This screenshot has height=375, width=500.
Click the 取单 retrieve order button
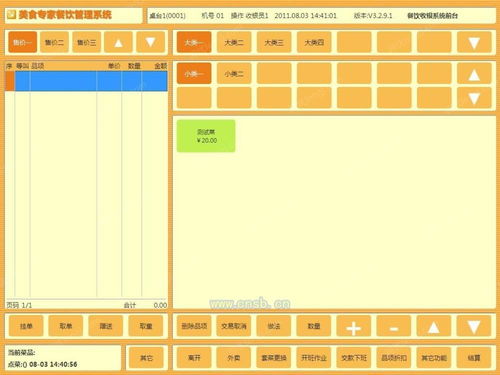coord(66,326)
